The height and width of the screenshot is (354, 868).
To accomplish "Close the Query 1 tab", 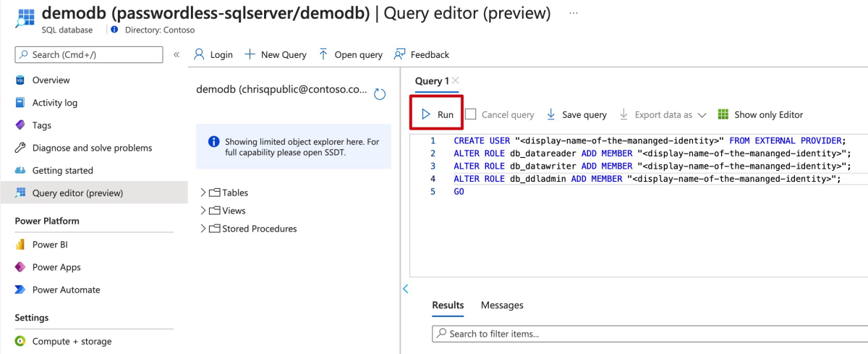I will coord(455,80).
